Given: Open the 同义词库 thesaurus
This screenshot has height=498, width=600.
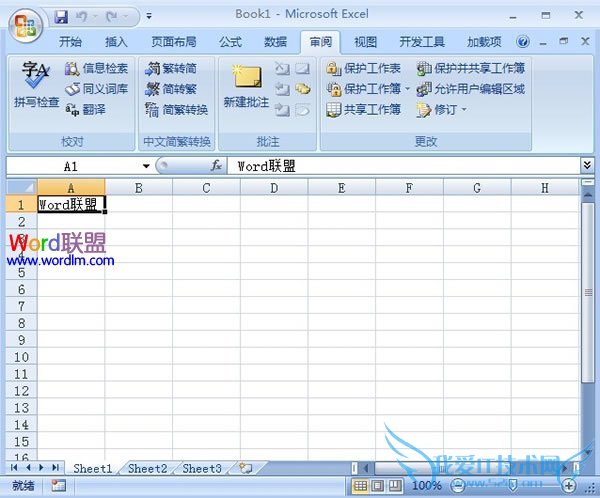Looking at the screenshot, I should (x=96, y=89).
